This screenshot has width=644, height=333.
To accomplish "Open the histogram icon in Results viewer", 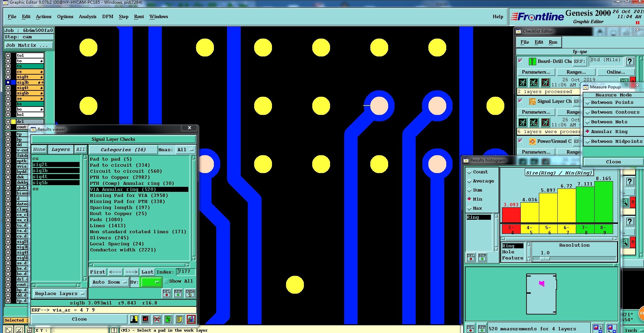I will (191, 319).
